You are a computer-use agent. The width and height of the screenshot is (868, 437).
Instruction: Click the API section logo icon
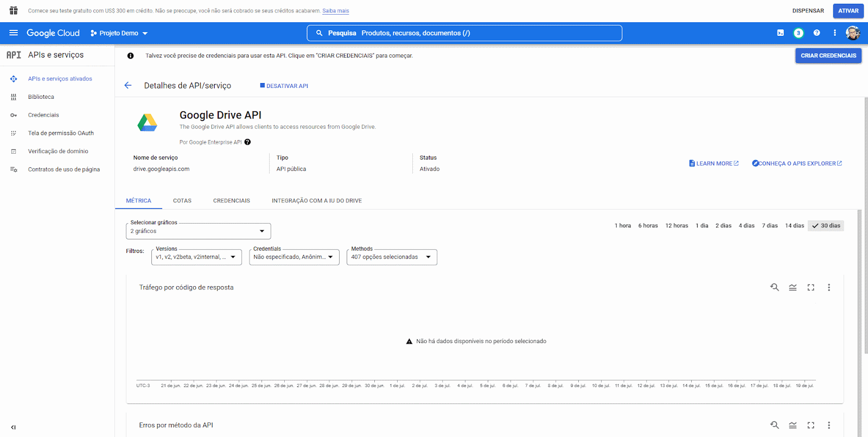coord(14,55)
